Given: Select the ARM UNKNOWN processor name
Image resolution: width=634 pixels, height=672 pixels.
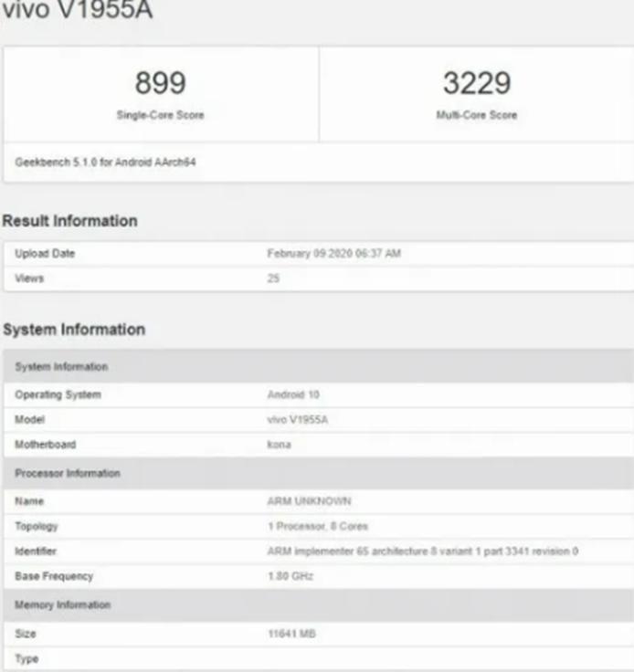Looking at the screenshot, I should 309,501.
